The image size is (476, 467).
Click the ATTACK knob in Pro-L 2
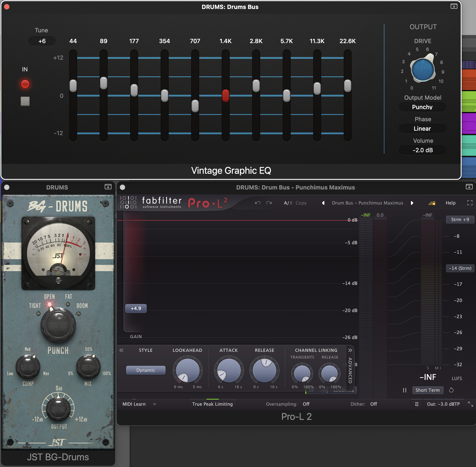[229, 370]
